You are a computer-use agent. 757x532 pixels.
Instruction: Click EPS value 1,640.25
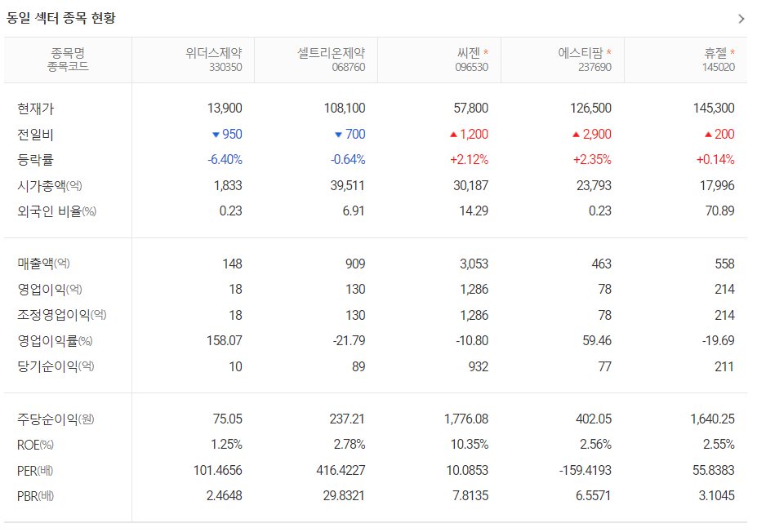tap(713, 419)
